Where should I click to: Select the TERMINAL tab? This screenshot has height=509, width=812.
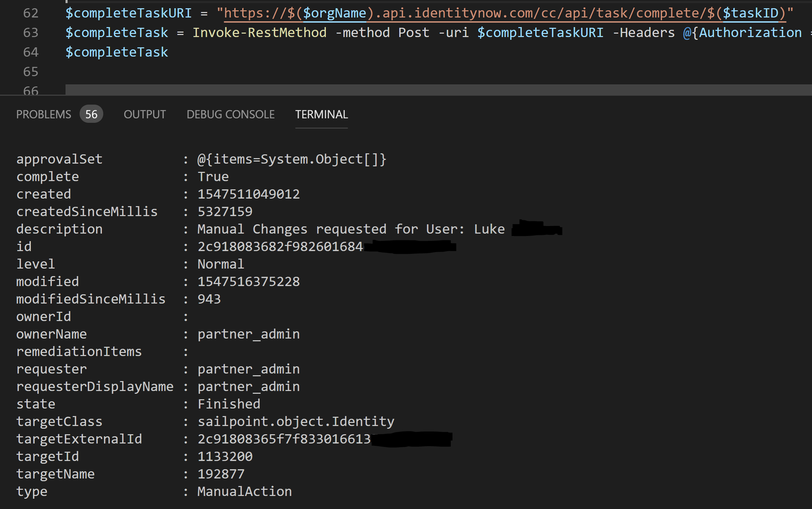click(x=321, y=114)
